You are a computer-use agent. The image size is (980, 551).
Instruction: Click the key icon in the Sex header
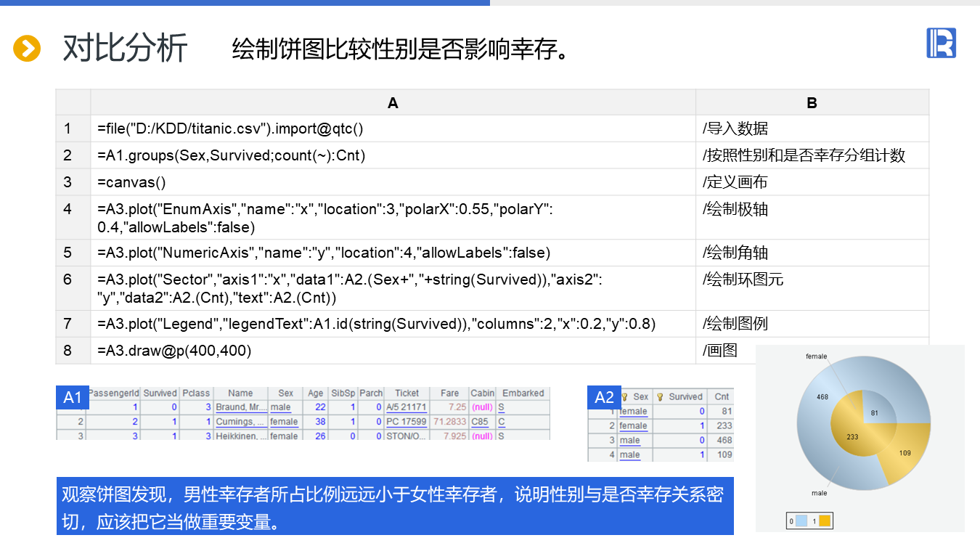625,397
